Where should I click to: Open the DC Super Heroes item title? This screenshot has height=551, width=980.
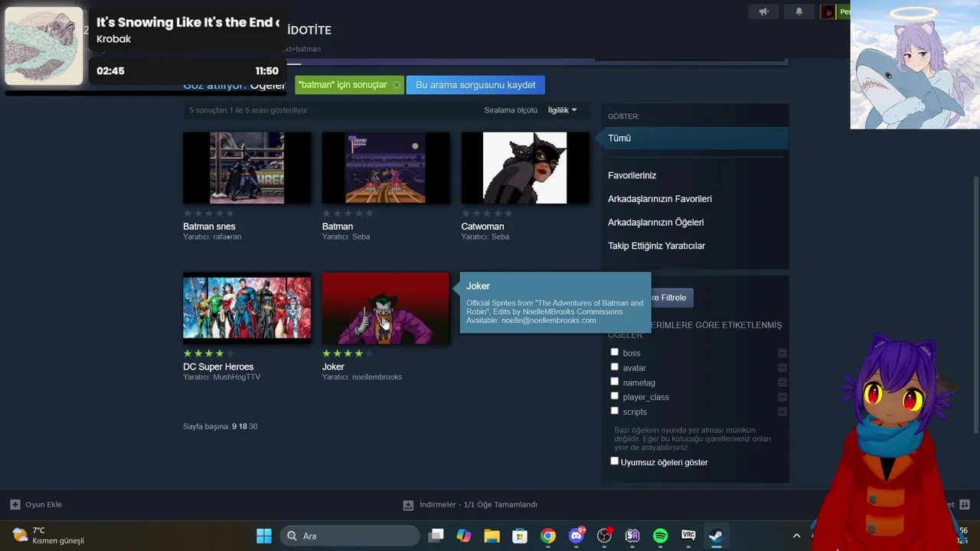click(x=218, y=367)
